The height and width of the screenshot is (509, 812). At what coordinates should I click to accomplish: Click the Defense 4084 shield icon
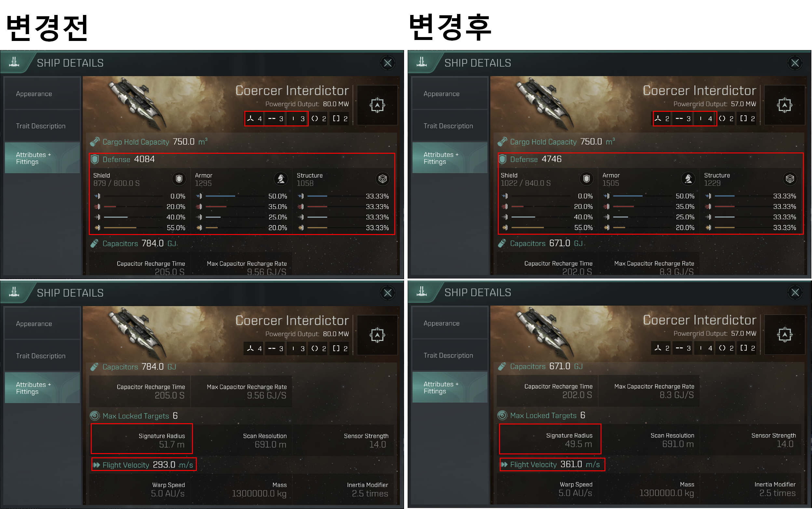(x=95, y=159)
